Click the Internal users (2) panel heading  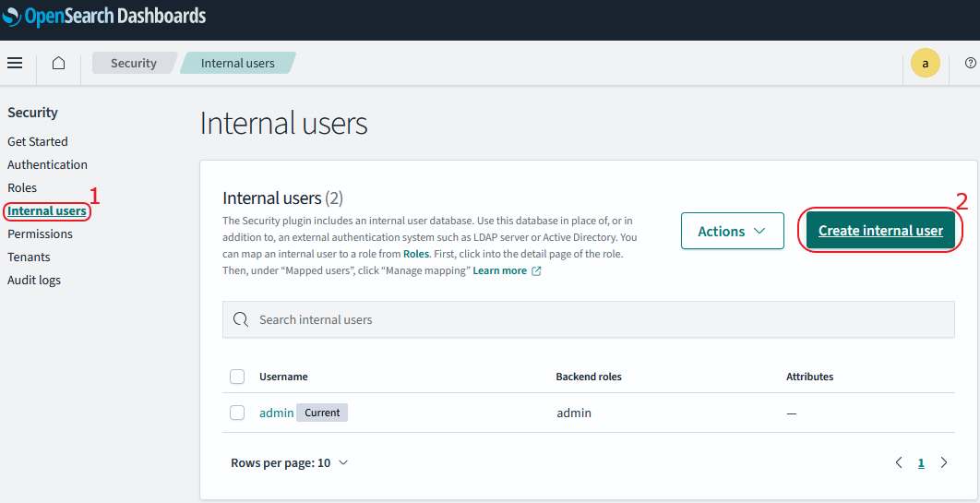[x=283, y=198]
